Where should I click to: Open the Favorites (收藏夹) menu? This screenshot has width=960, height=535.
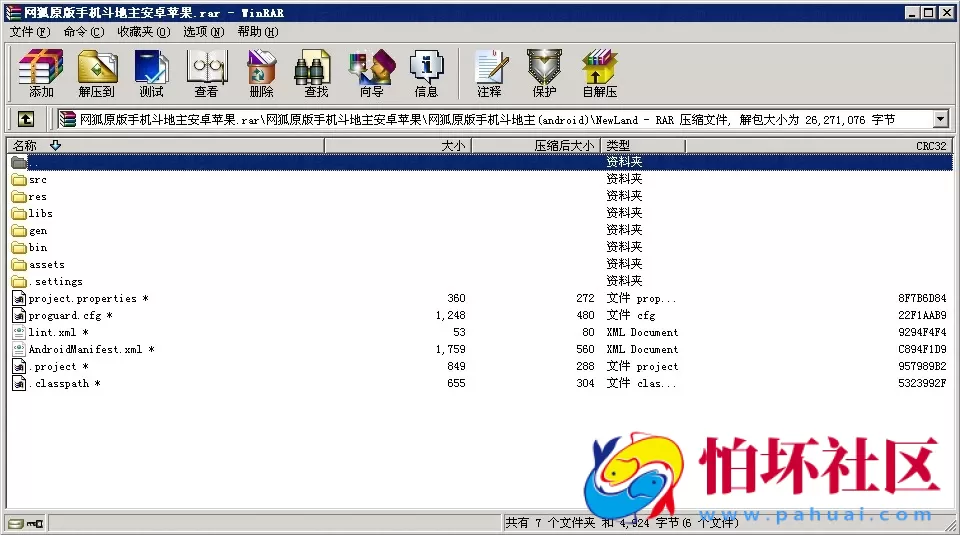tap(143, 31)
